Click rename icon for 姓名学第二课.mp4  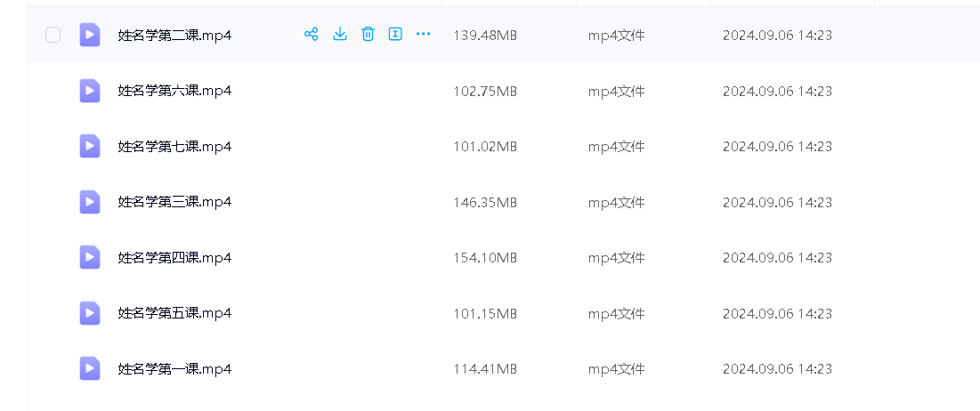[x=395, y=35]
